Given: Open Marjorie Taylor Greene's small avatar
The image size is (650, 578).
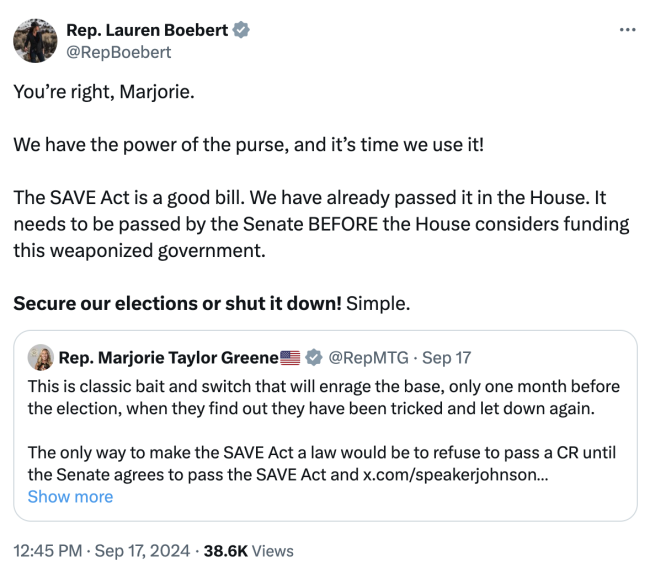Looking at the screenshot, I should point(41,357).
